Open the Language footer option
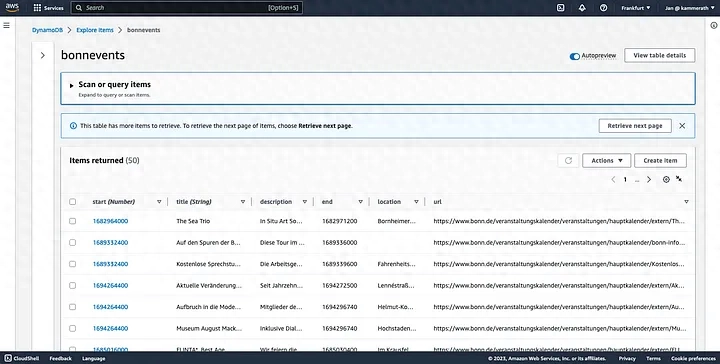The height and width of the screenshot is (364, 720). pyautogui.click(x=94, y=358)
